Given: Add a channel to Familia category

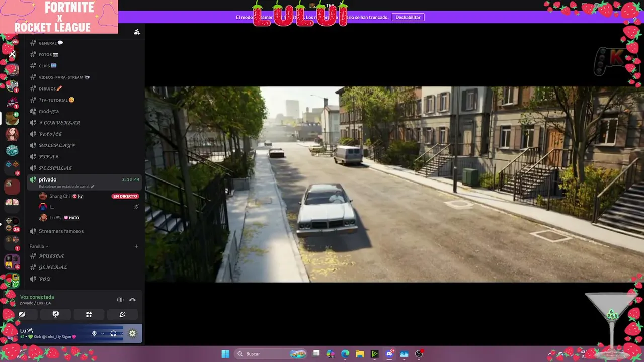Looking at the screenshot, I should coord(136,246).
